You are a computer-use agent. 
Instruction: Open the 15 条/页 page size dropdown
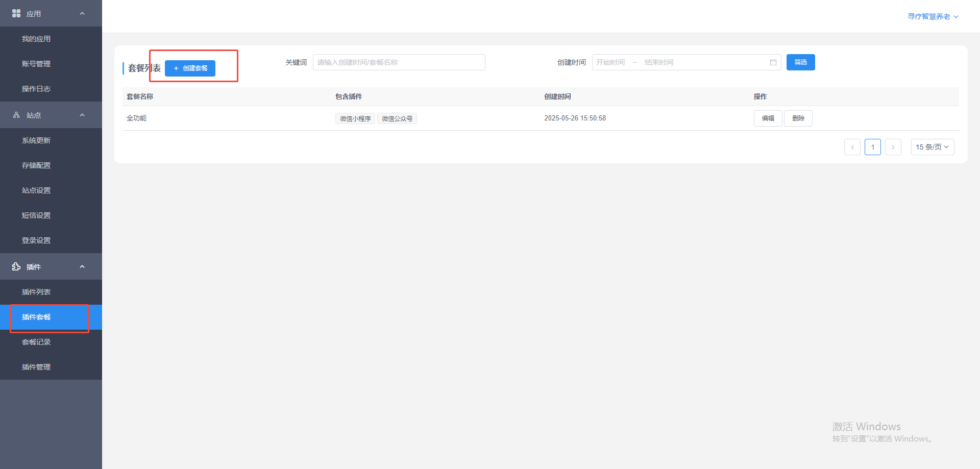coord(933,147)
